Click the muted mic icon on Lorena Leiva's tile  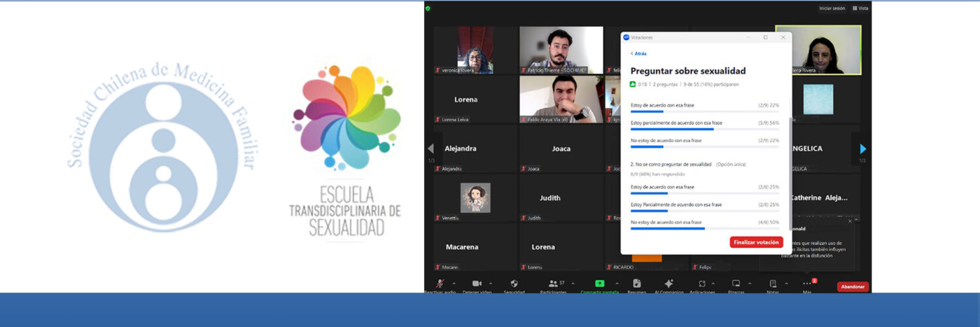[x=438, y=120]
